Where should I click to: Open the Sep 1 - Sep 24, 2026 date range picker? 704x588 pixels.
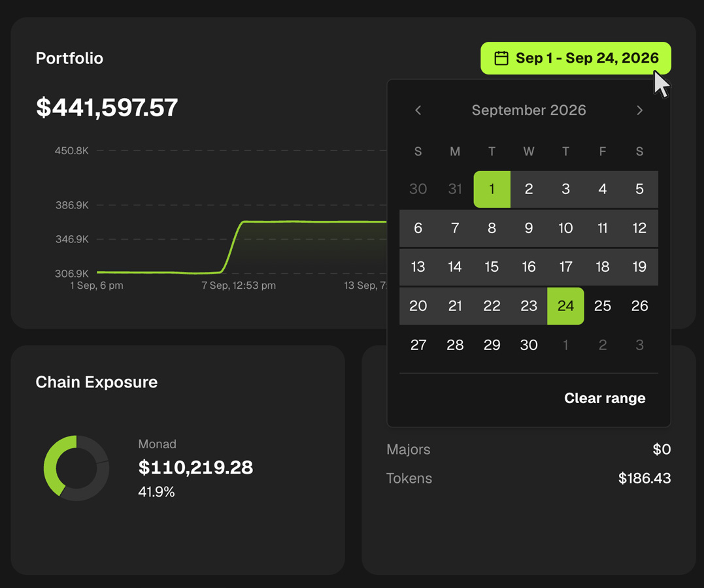point(576,58)
